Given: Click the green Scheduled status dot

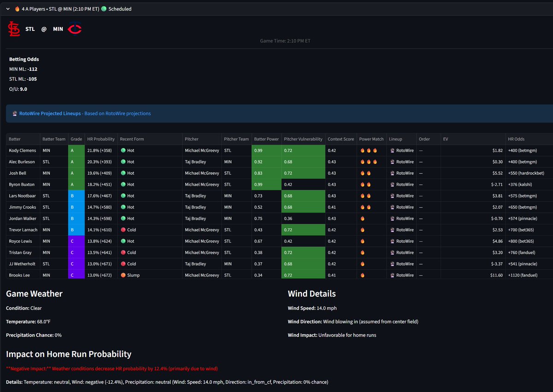Looking at the screenshot, I should point(104,9).
